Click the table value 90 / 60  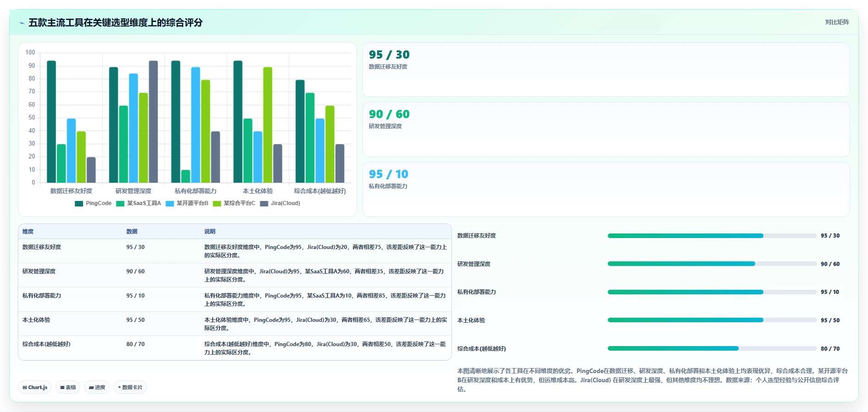136,271
